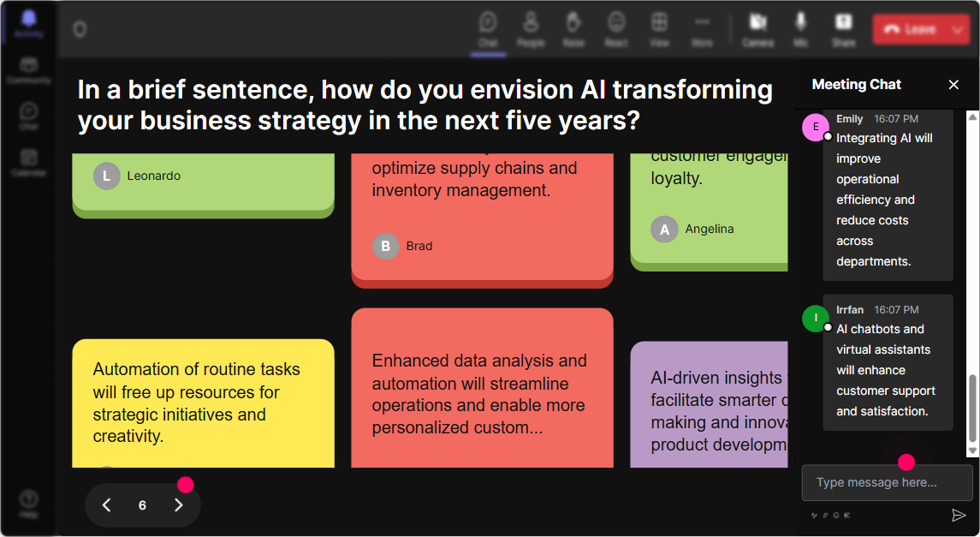This screenshot has width=980, height=537.
Task: Share your screen with Share button
Action: (x=843, y=29)
